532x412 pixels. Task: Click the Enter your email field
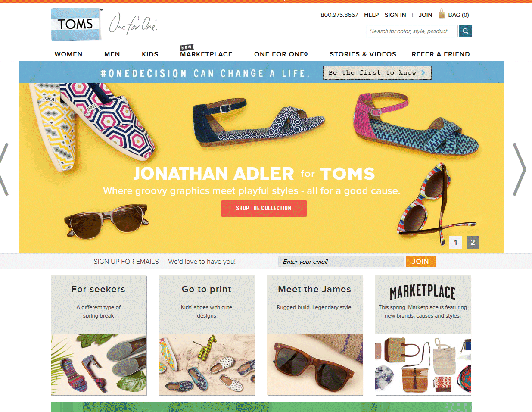point(342,262)
